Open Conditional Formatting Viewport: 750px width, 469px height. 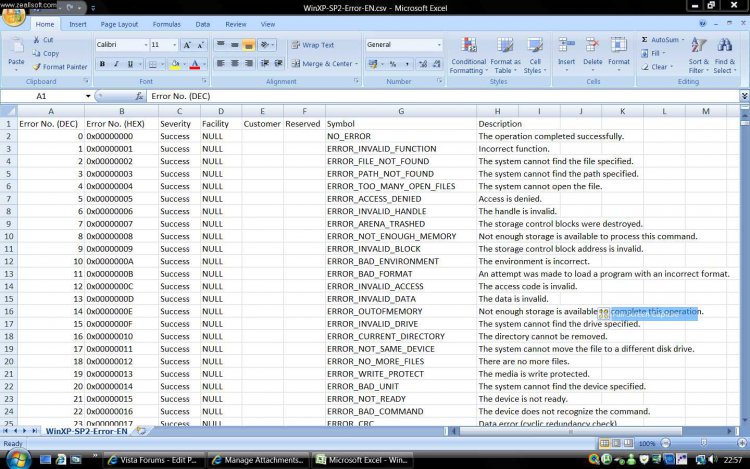tap(468, 56)
